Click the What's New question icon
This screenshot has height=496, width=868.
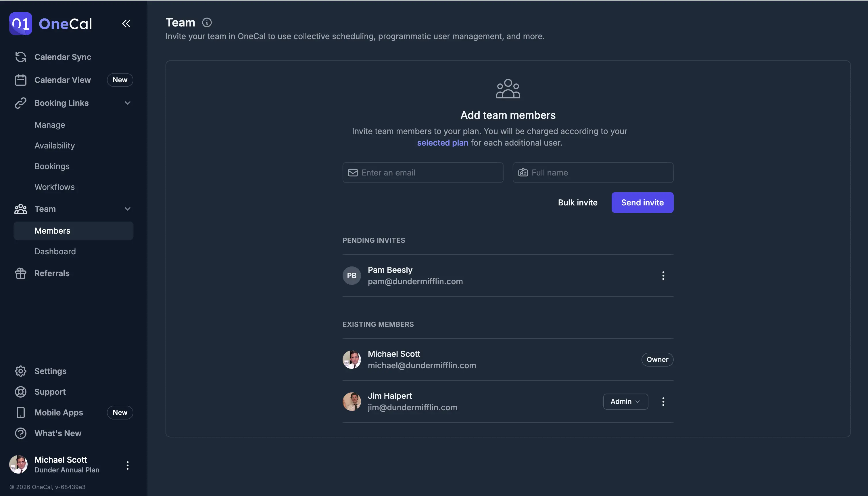20,433
